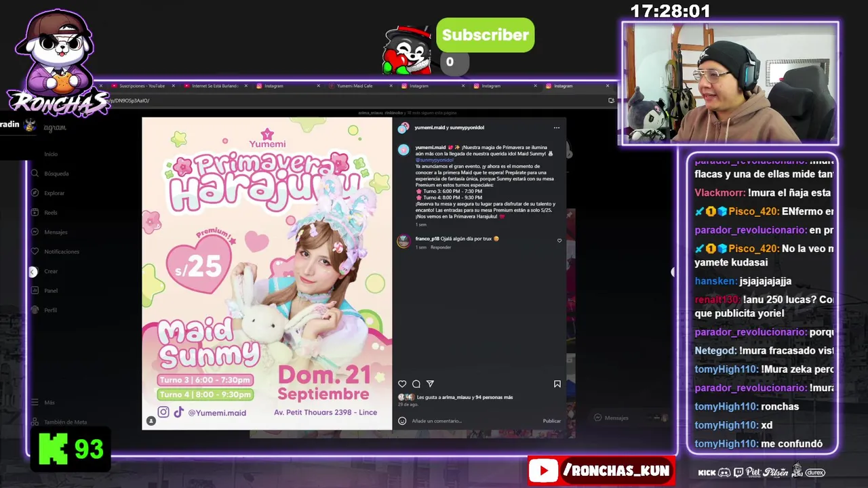Viewport: 868px width, 488px height.
Task: Open franco_p18 username link
Action: (427, 239)
